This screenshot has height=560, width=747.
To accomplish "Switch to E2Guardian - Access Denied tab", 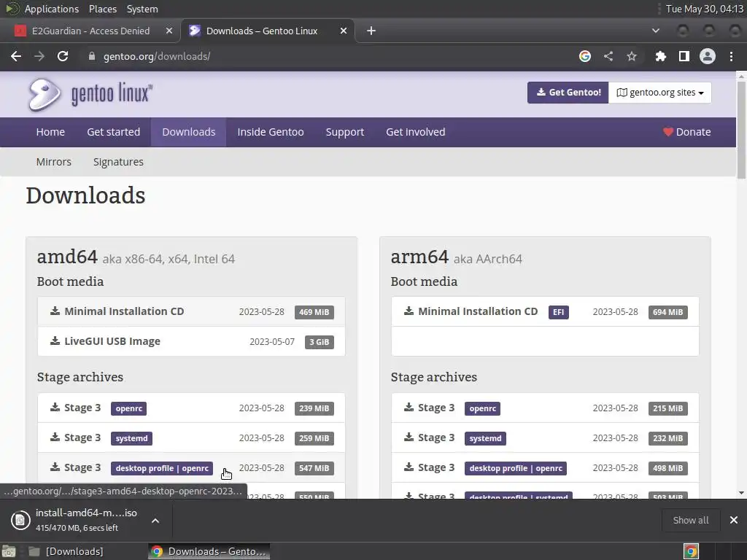I will 90,31.
